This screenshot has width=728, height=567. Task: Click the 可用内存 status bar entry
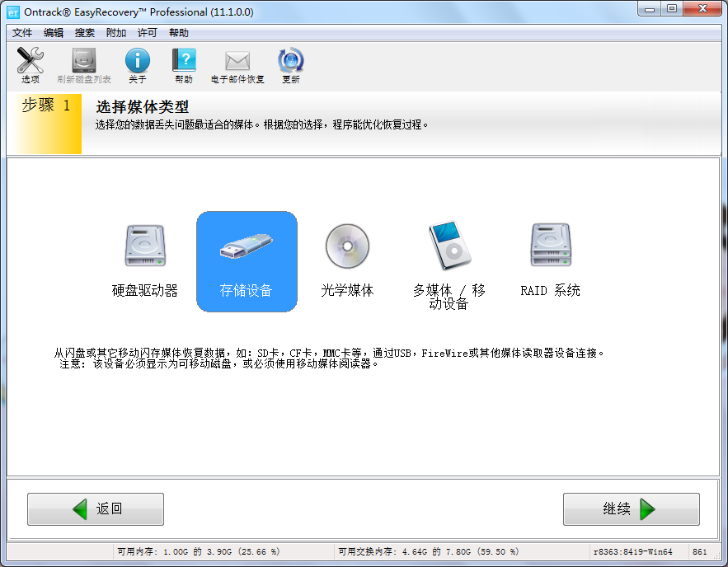(198, 551)
